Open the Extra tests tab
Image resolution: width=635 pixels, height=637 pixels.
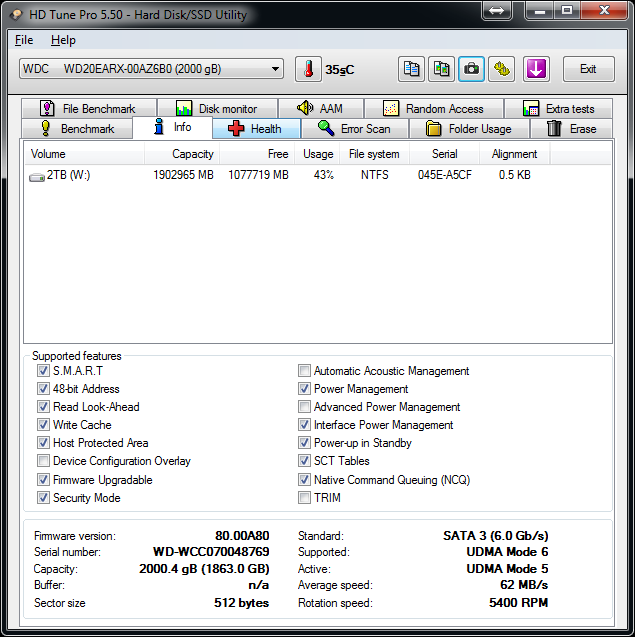tap(559, 108)
